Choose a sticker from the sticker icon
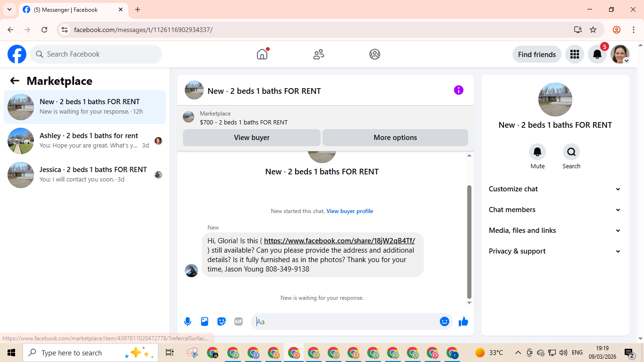Image resolution: width=644 pixels, height=362 pixels. (222, 321)
